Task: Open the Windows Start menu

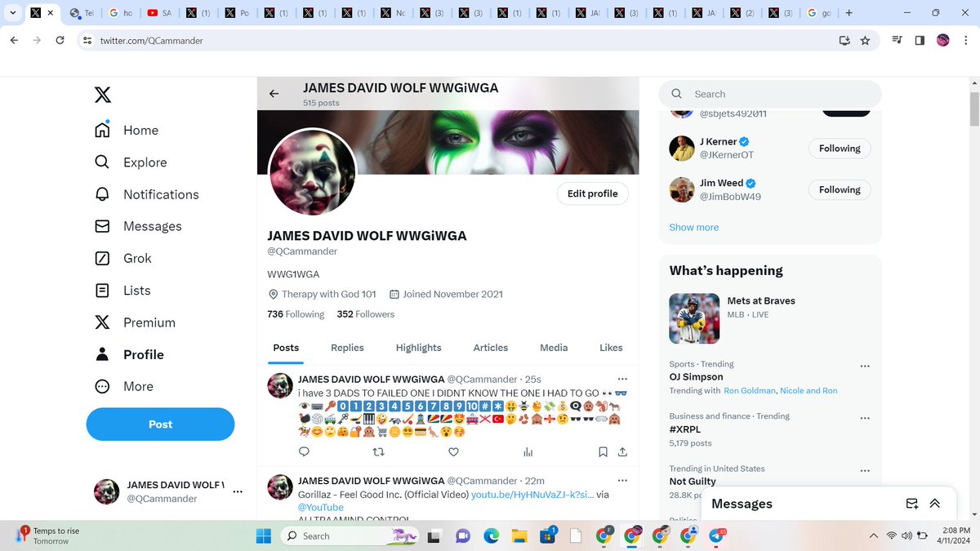Action: pos(265,535)
